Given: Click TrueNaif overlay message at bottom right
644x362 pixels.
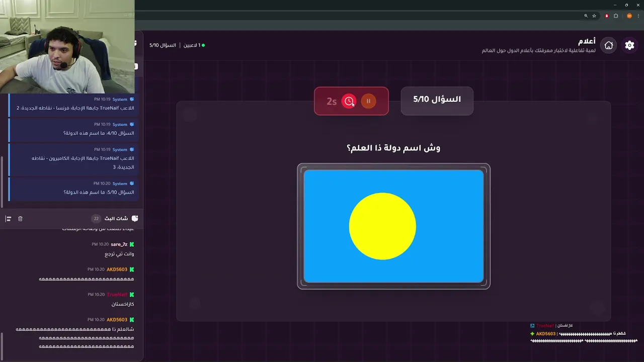Looking at the screenshot, I should click(x=551, y=326).
